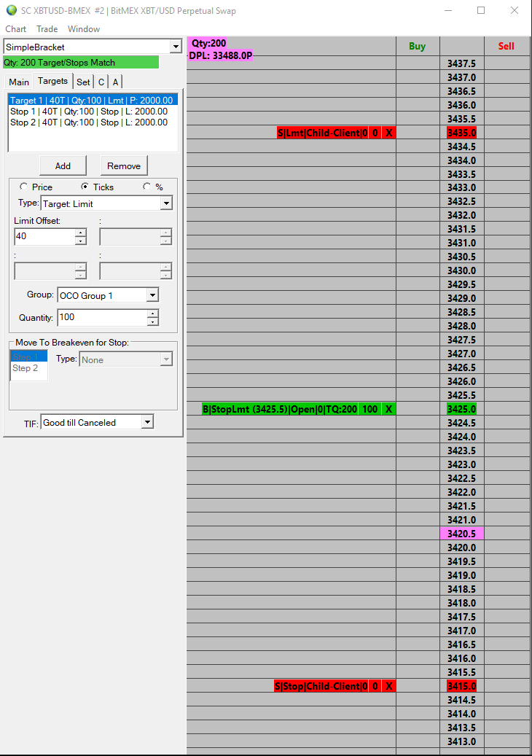Open the SimpleBracket configuration dropdown
The image size is (532, 756).
click(x=176, y=47)
